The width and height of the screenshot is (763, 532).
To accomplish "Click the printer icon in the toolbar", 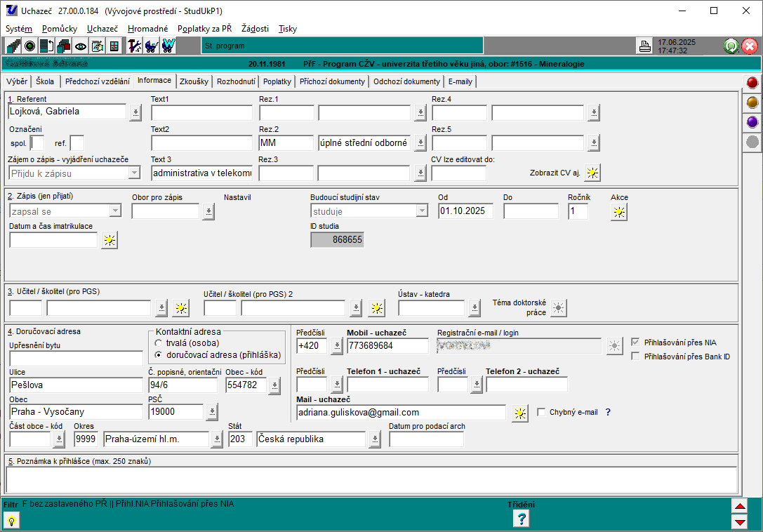I will (644, 46).
